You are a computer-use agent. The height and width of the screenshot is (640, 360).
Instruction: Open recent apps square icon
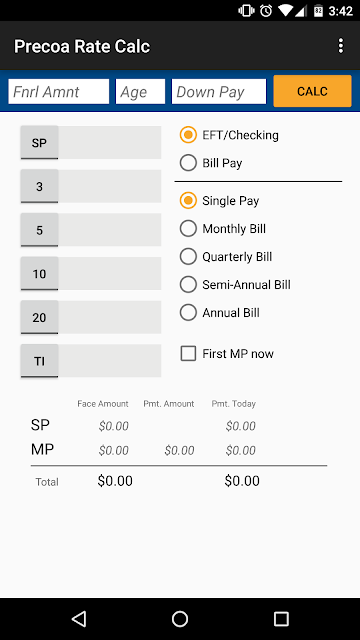coord(281,619)
